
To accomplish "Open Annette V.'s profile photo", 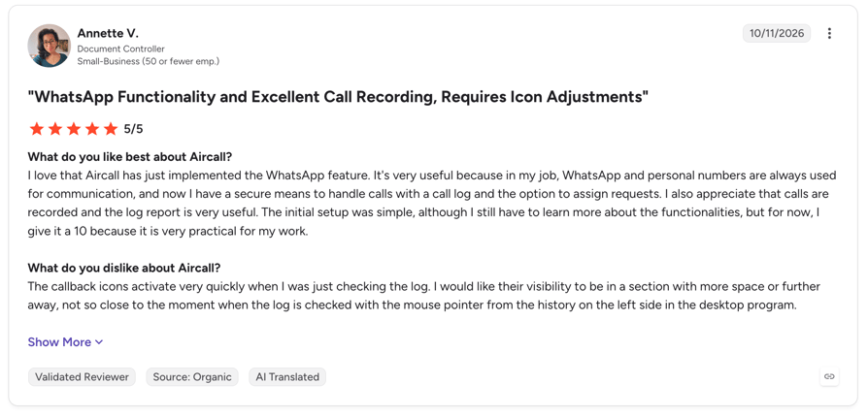I will coord(50,46).
